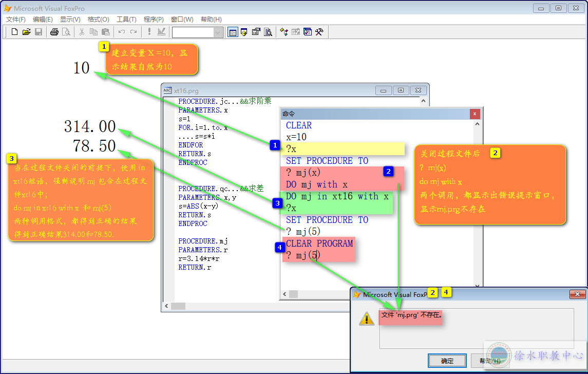Open the Class Browser icon
Viewport: 588px width, 374px height.
(284, 32)
